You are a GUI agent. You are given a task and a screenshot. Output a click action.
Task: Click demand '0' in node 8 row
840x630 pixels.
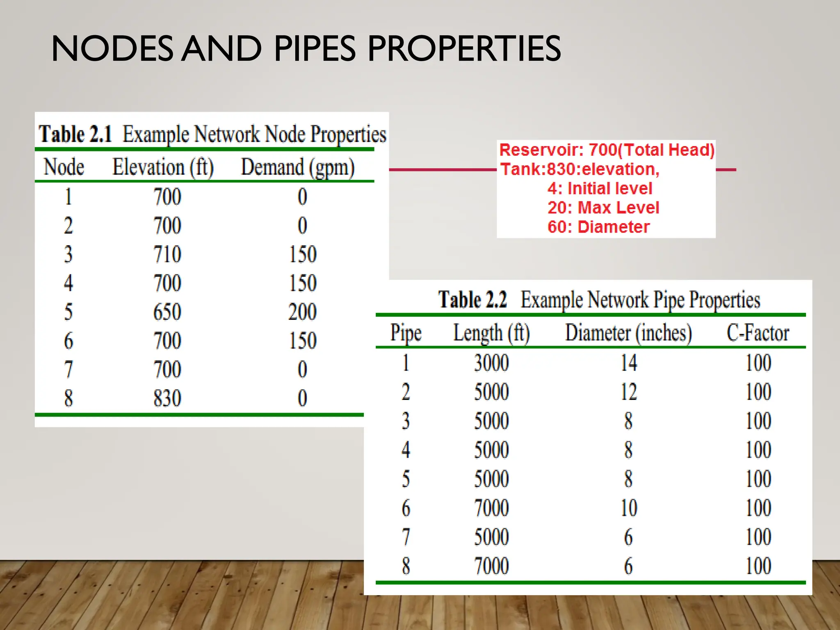302,398
